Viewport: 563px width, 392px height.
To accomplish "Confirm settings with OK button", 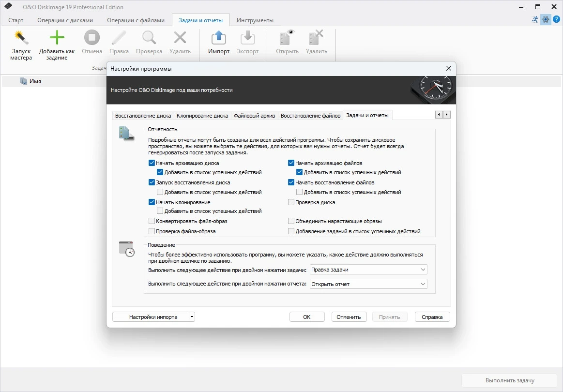I will click(307, 317).
